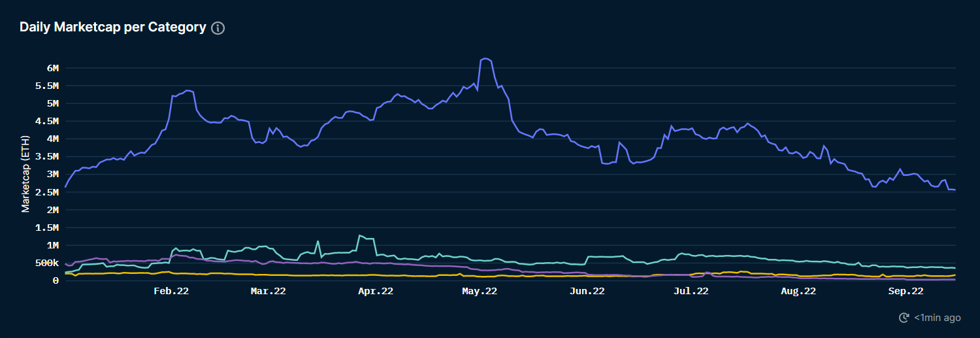980x338 pixels.
Task: Click the '6M' y-axis tick label
Action: pyautogui.click(x=52, y=68)
